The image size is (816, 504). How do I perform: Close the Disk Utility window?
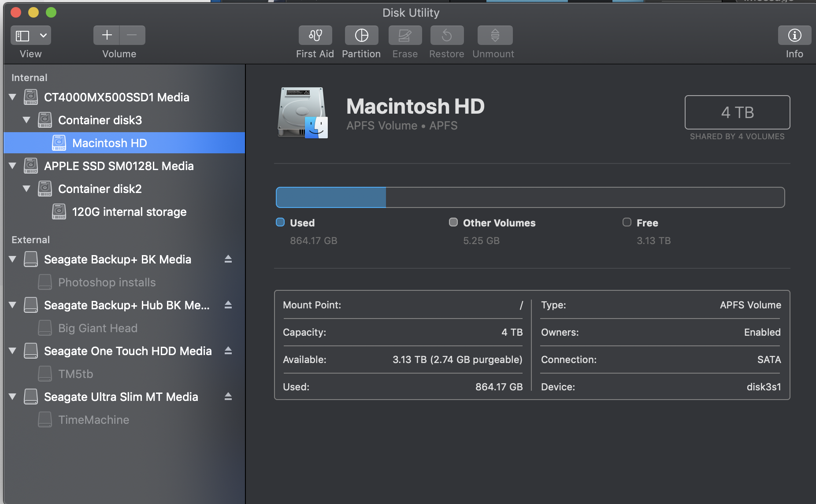(x=16, y=12)
